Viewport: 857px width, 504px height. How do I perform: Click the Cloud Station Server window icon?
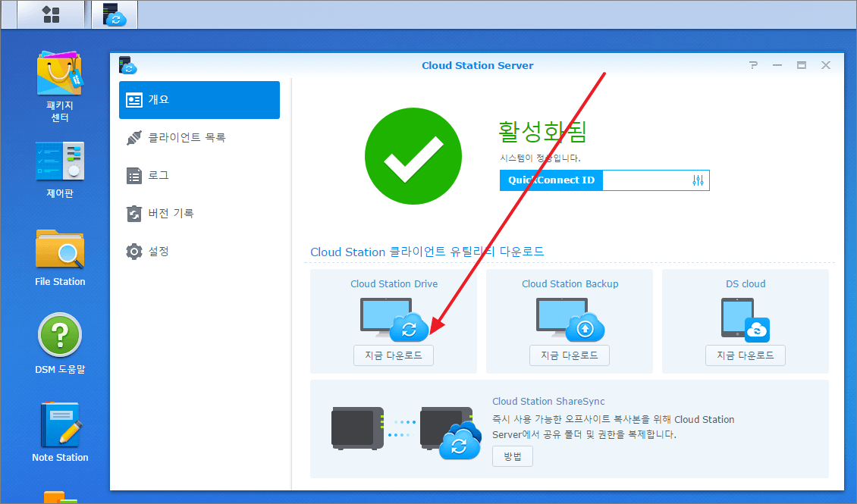pyautogui.click(x=128, y=65)
